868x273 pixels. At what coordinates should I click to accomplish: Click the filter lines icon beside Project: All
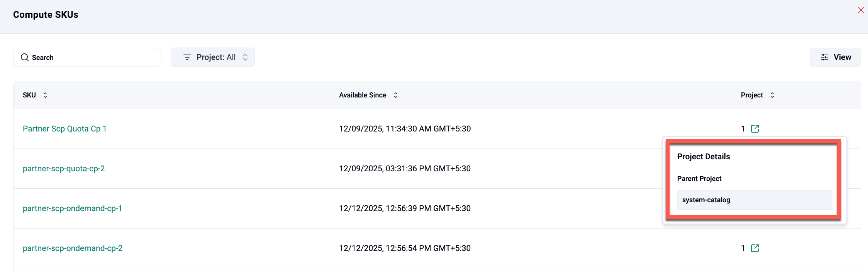[x=187, y=57]
